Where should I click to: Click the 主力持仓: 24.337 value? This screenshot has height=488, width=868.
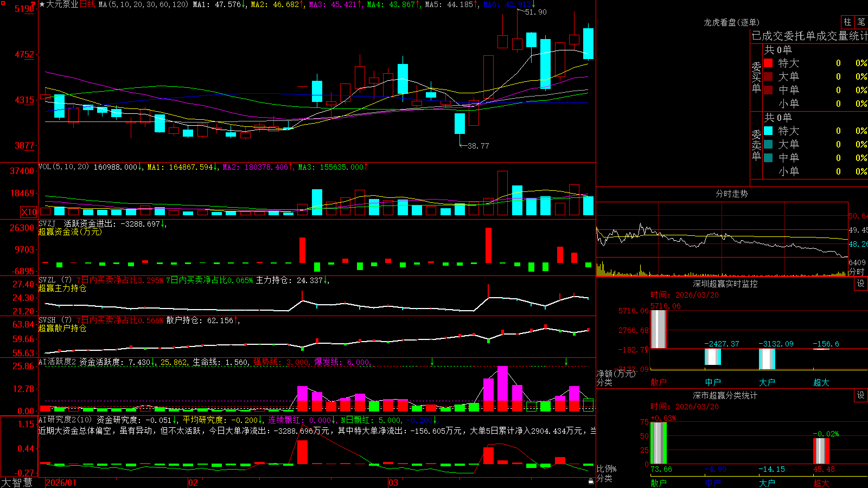point(290,280)
